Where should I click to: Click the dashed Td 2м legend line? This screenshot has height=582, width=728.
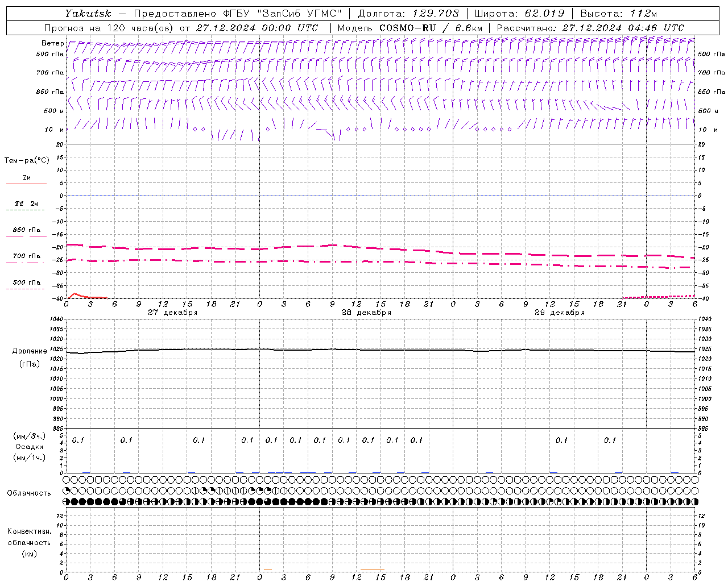(x=26, y=210)
